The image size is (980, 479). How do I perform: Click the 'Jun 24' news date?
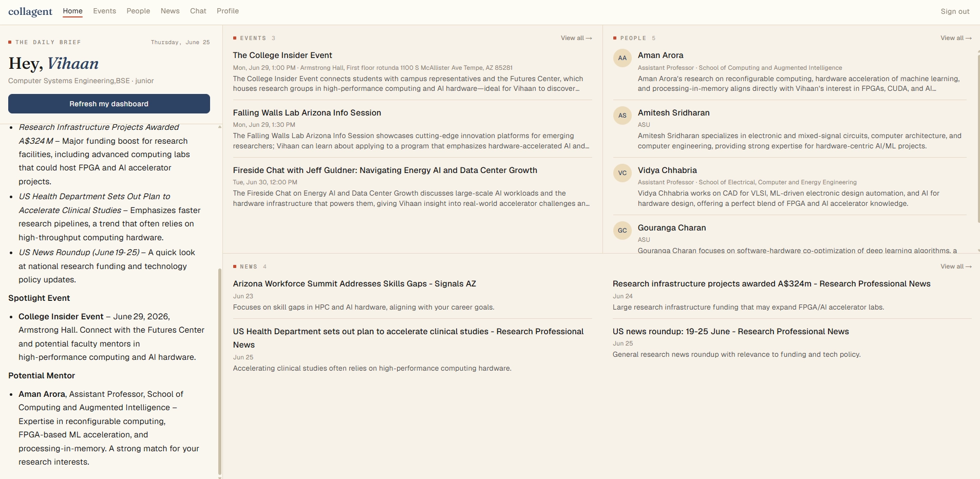click(623, 296)
